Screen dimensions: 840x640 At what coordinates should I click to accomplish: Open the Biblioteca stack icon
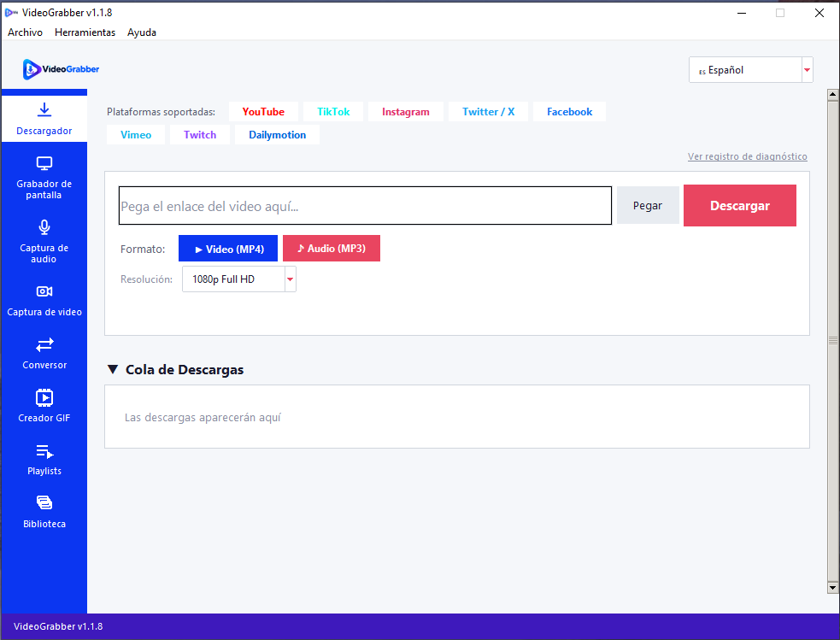pos(44,502)
